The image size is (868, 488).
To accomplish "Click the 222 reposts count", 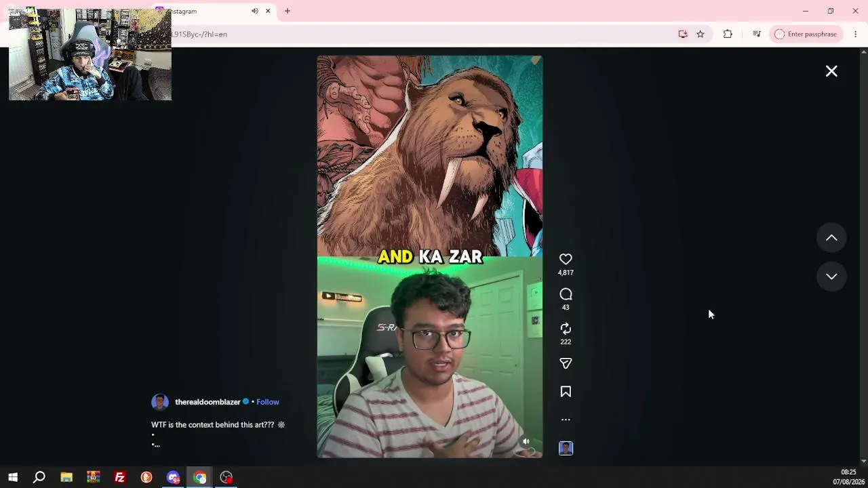I will pyautogui.click(x=566, y=342).
